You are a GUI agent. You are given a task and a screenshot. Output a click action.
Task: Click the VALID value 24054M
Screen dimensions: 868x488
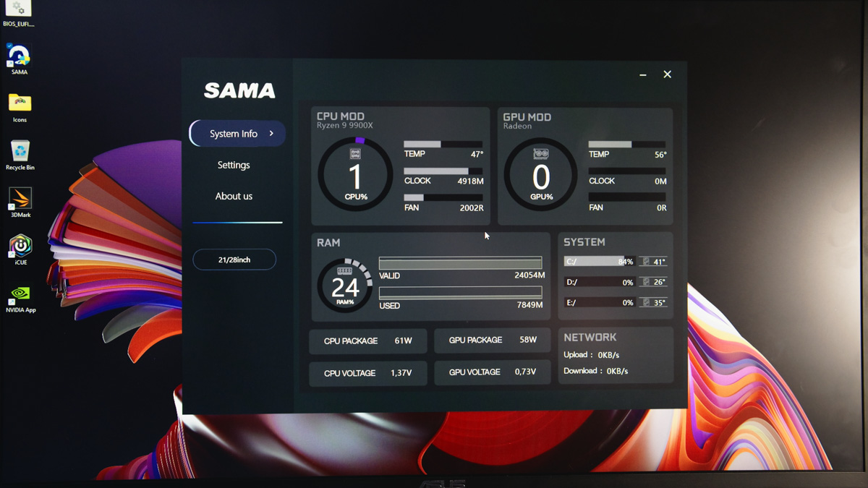tap(529, 275)
